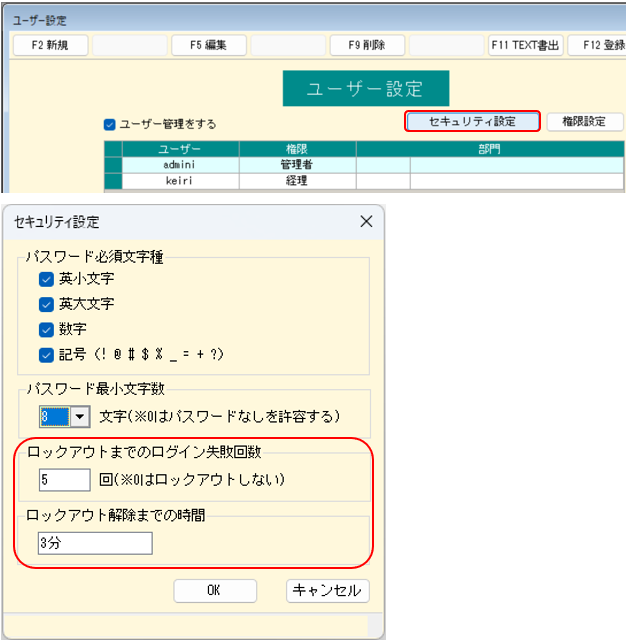This screenshot has height=640, width=627.
Task: Toggle the 記号 symbols checkbox
Action: (46, 354)
